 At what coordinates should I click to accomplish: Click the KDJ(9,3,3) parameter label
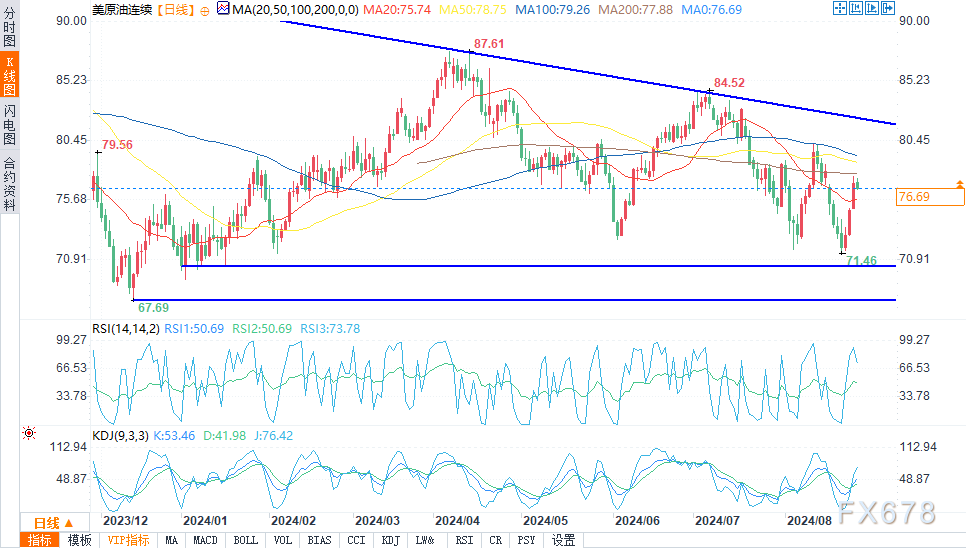120,436
